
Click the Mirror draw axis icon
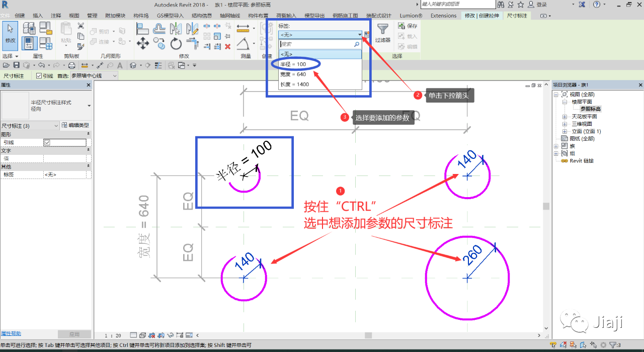pos(192,29)
